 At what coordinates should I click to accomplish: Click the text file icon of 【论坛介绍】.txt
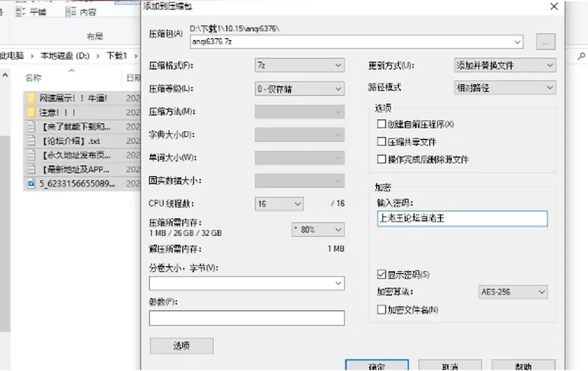(x=31, y=141)
